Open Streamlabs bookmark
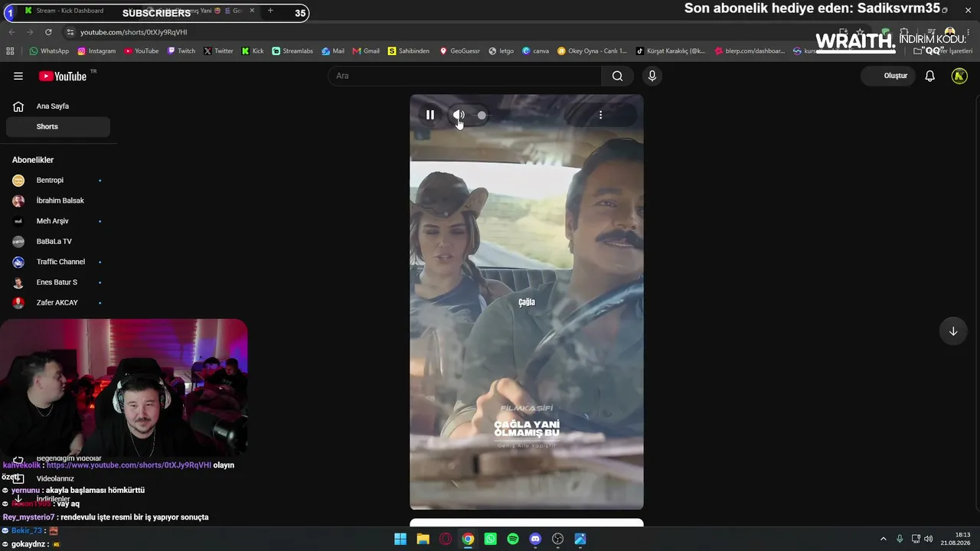Screen dimensions: 980x551 coord(292,51)
